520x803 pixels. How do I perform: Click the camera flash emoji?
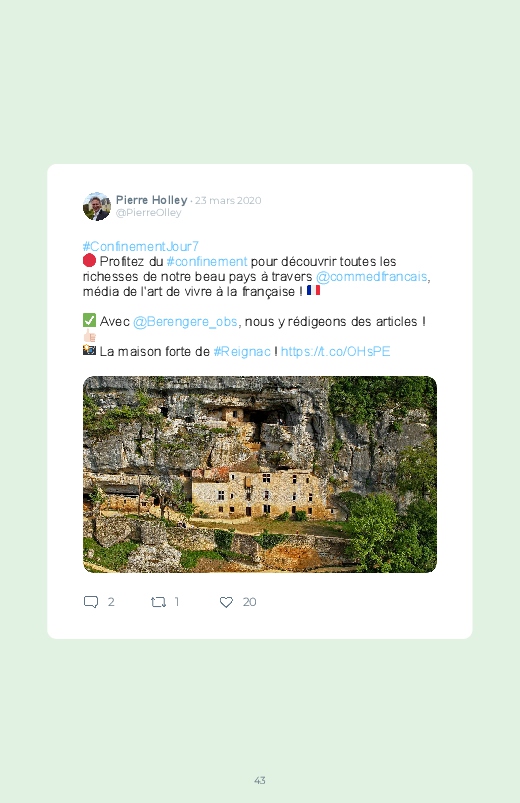pos(89,350)
